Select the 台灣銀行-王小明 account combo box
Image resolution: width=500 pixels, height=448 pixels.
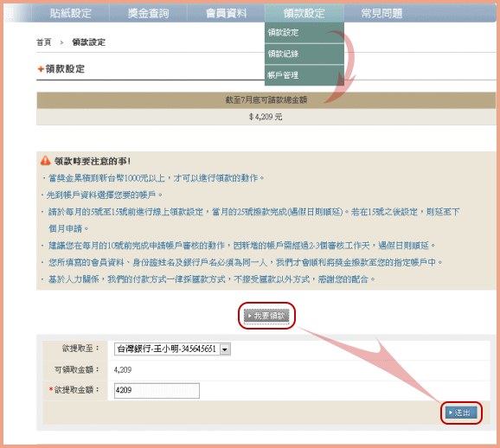172,349
